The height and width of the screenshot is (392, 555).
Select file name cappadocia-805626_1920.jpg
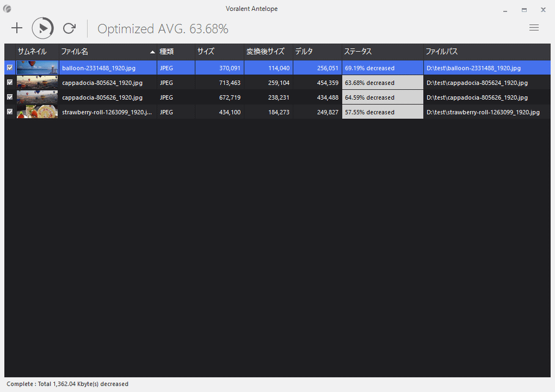coord(102,97)
